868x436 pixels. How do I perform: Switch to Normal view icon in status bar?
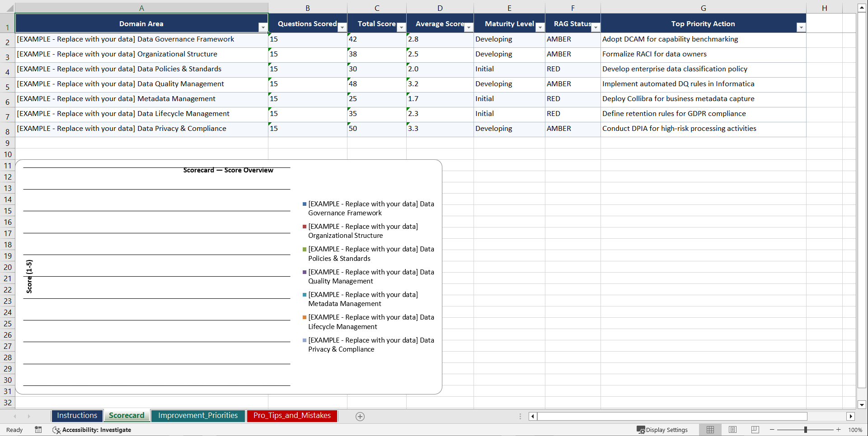tap(710, 430)
